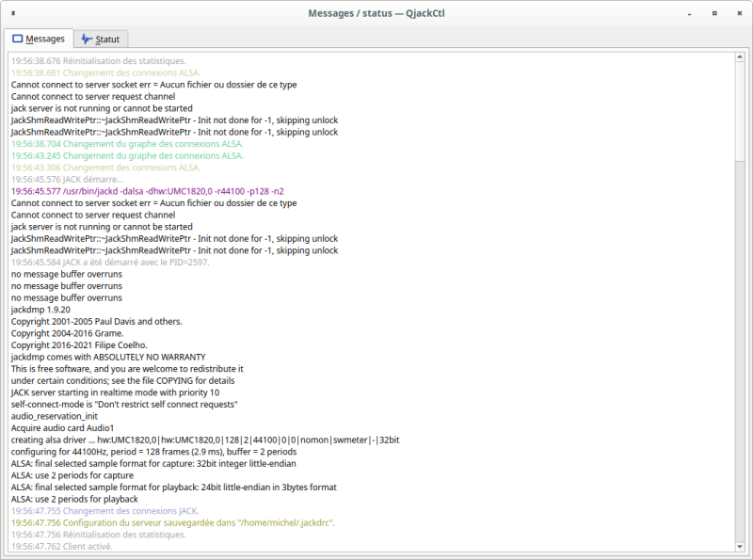Click the line '19:56:45.576 JACK démarre...'
Image resolution: width=753 pixels, height=560 pixels.
point(67,180)
